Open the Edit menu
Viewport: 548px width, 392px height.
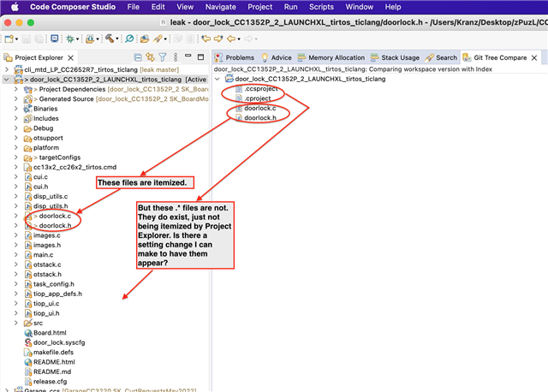[158, 7]
